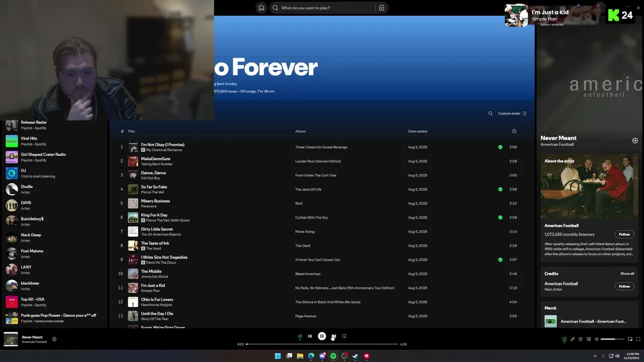Open American Football merch item
This screenshot has width=644, height=362.
(589, 321)
